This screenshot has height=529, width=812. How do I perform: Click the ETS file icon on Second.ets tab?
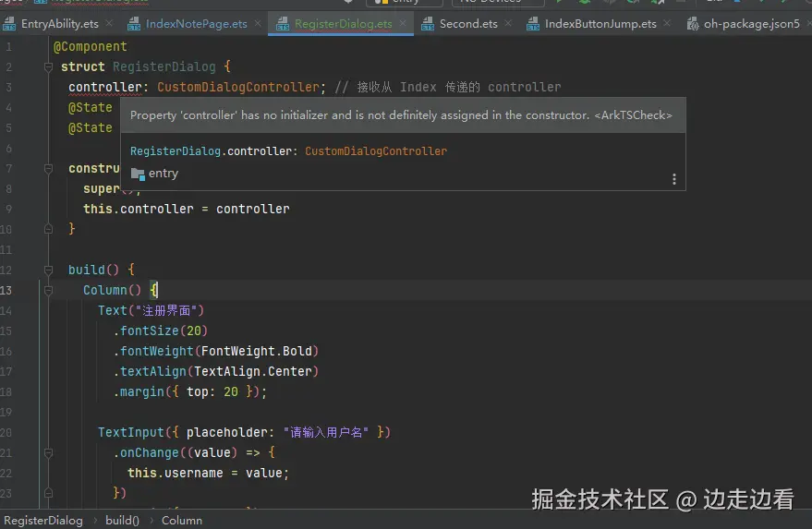click(x=428, y=24)
